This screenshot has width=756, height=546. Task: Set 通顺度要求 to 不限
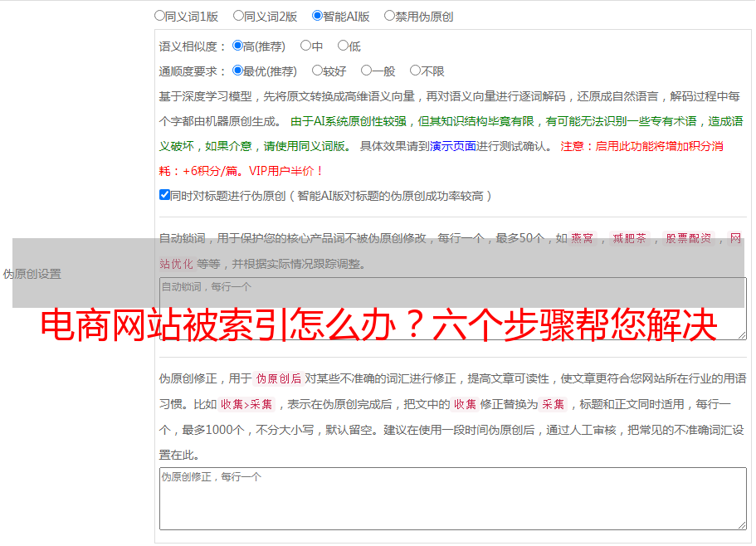(415, 71)
